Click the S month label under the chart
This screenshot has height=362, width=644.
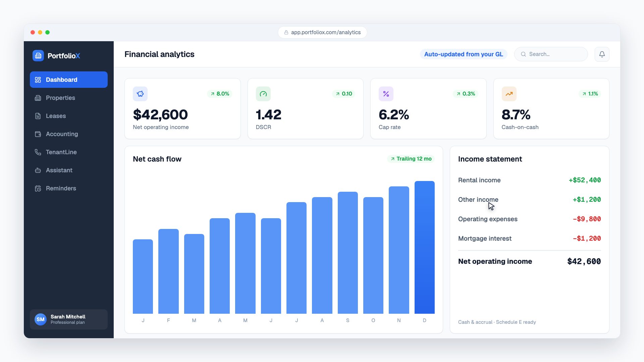coord(347,320)
